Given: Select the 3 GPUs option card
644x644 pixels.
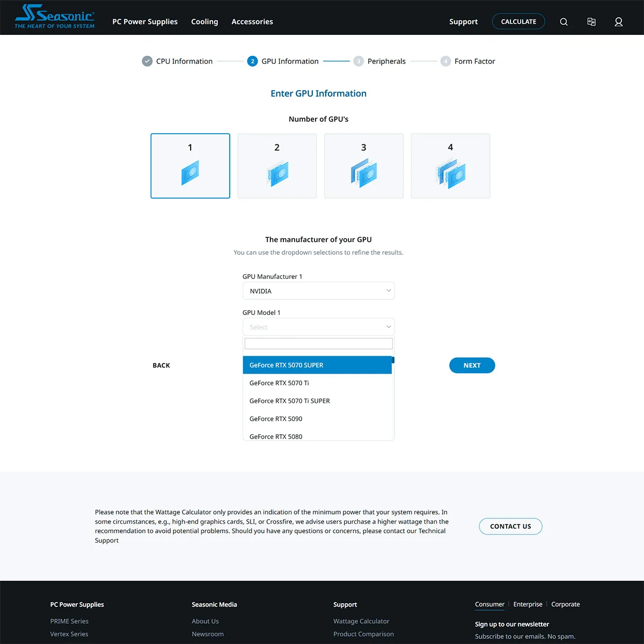Looking at the screenshot, I should (x=363, y=166).
